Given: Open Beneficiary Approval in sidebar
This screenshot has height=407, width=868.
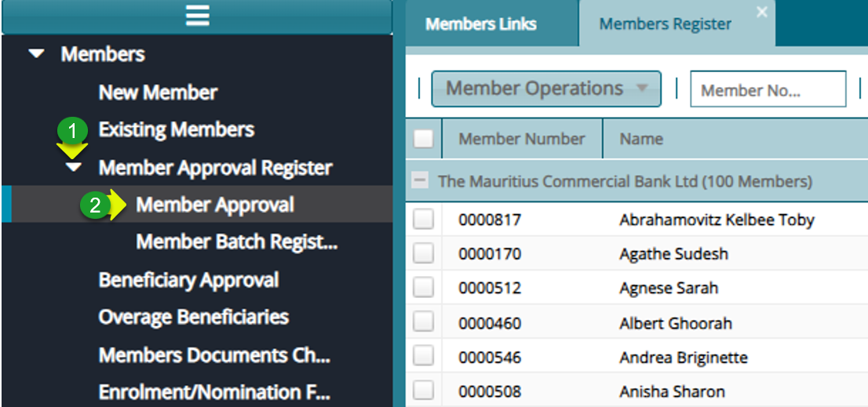Looking at the screenshot, I should click(188, 281).
